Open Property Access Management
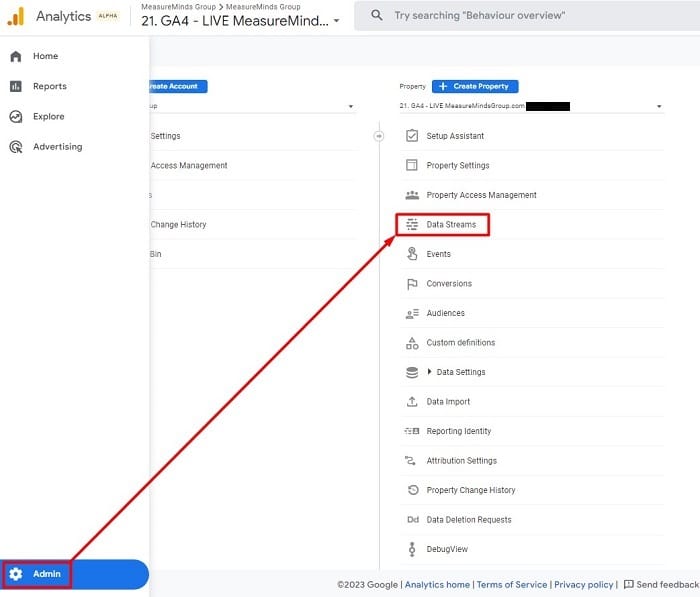This screenshot has width=700, height=597. click(x=481, y=195)
